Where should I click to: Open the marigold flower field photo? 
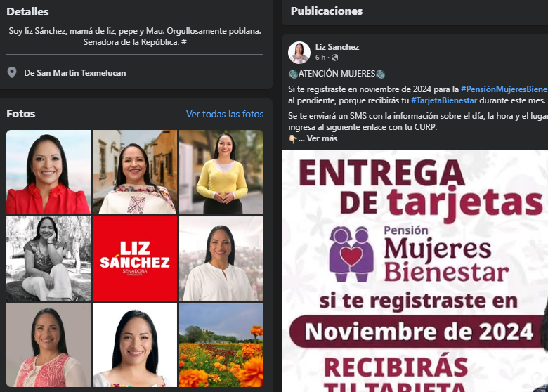[x=221, y=345]
